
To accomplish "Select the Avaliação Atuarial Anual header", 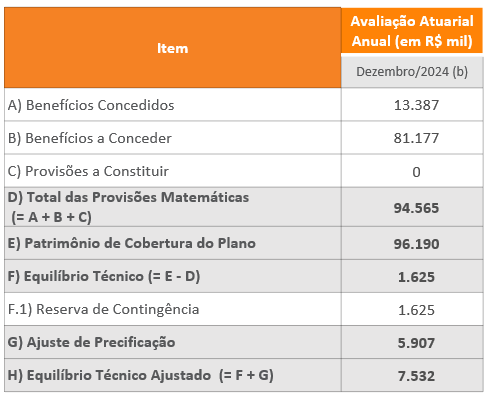I will [x=412, y=31].
